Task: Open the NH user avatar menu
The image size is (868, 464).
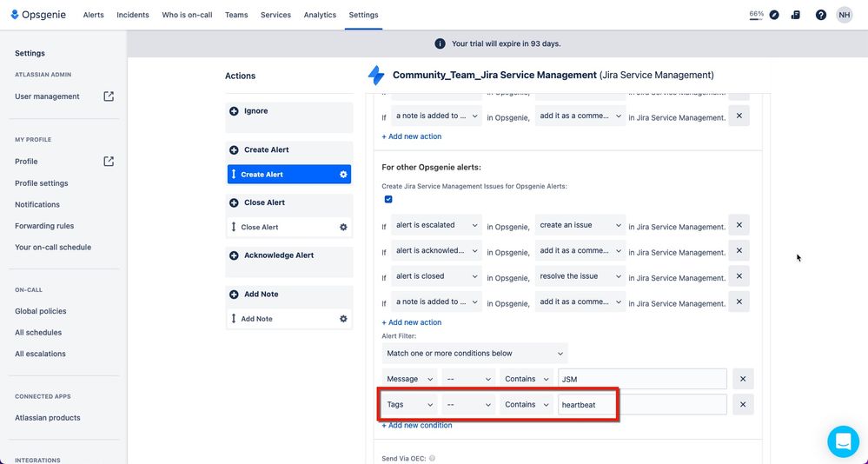Action: pyautogui.click(x=845, y=15)
